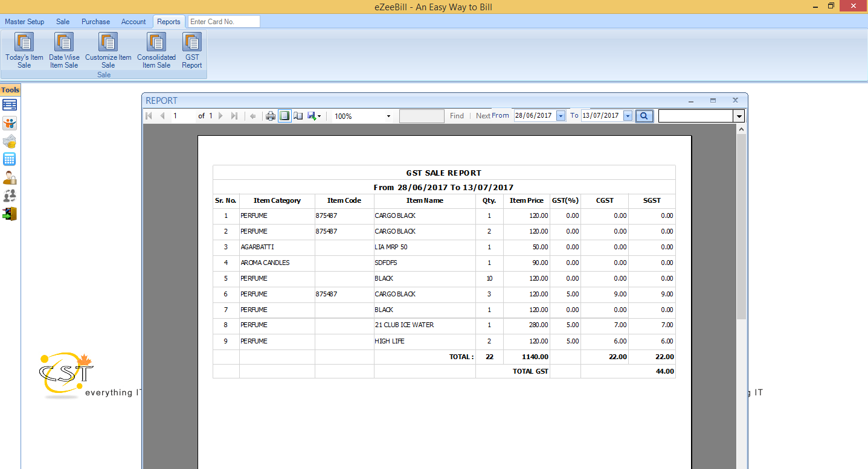The height and width of the screenshot is (469, 868).
Task: Go to previous page of report
Action: [162, 116]
